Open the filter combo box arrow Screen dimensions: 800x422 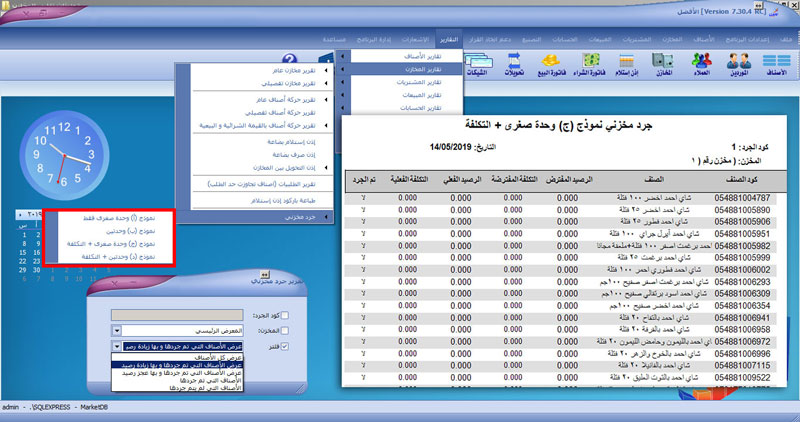coord(116,346)
